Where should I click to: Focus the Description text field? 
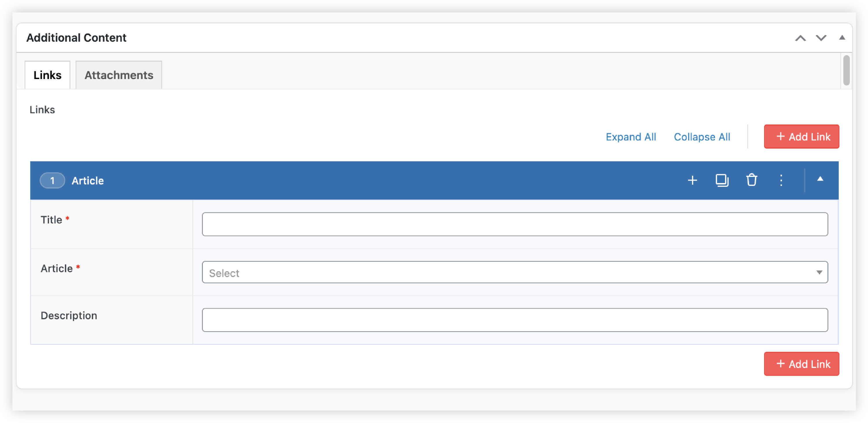click(514, 320)
